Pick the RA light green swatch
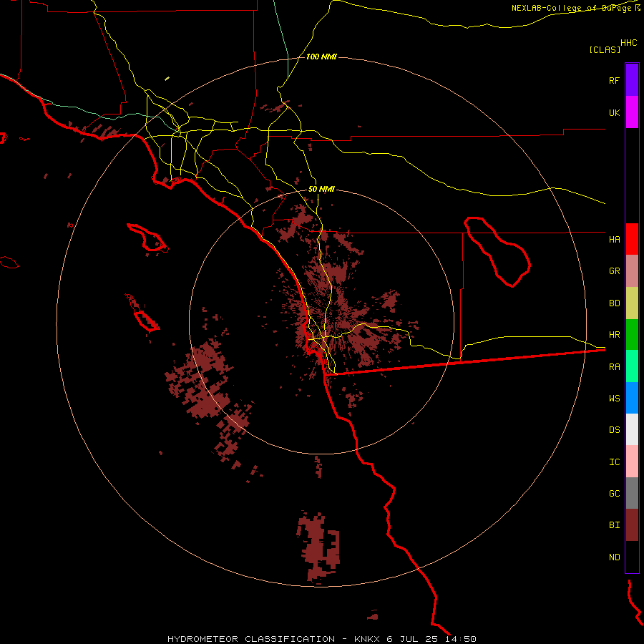The image size is (644, 644). click(x=632, y=366)
